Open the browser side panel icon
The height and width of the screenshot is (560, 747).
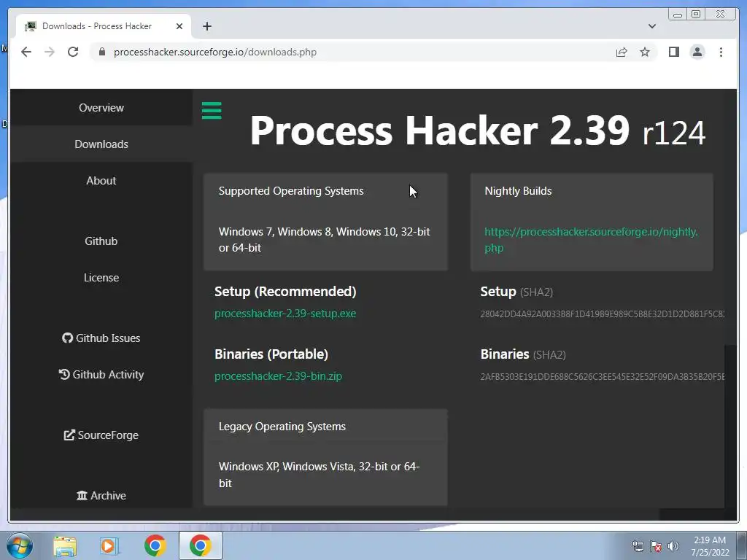click(673, 52)
